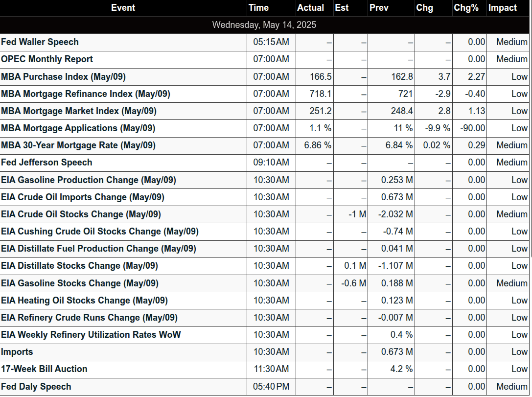The height and width of the screenshot is (397, 532).
Task: Open the Fed Jefferson Speech event
Action: coord(46,163)
